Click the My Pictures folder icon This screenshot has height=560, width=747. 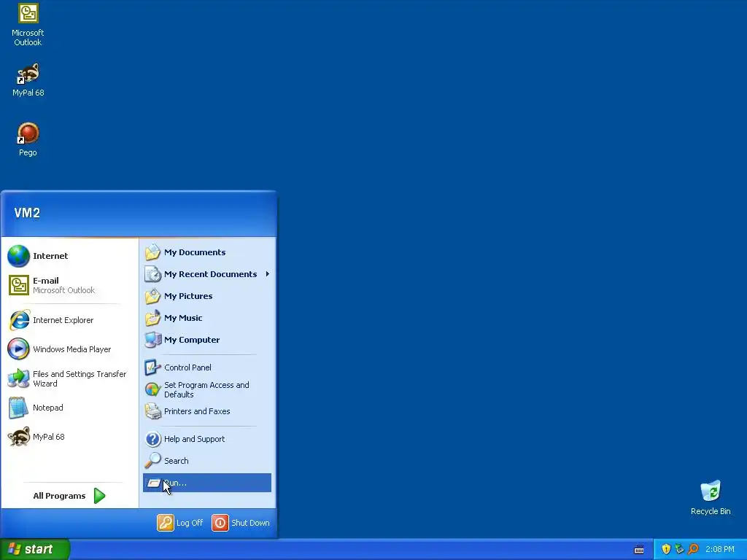[153, 296]
